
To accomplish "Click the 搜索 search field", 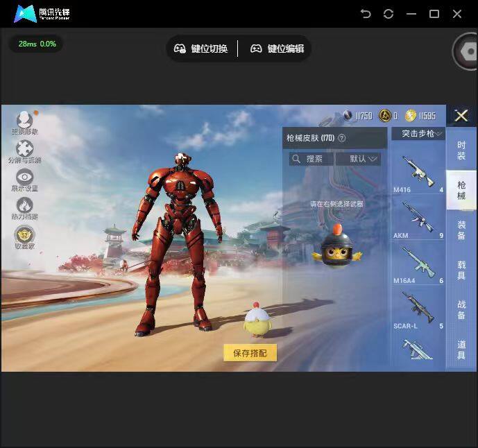I will (311, 159).
